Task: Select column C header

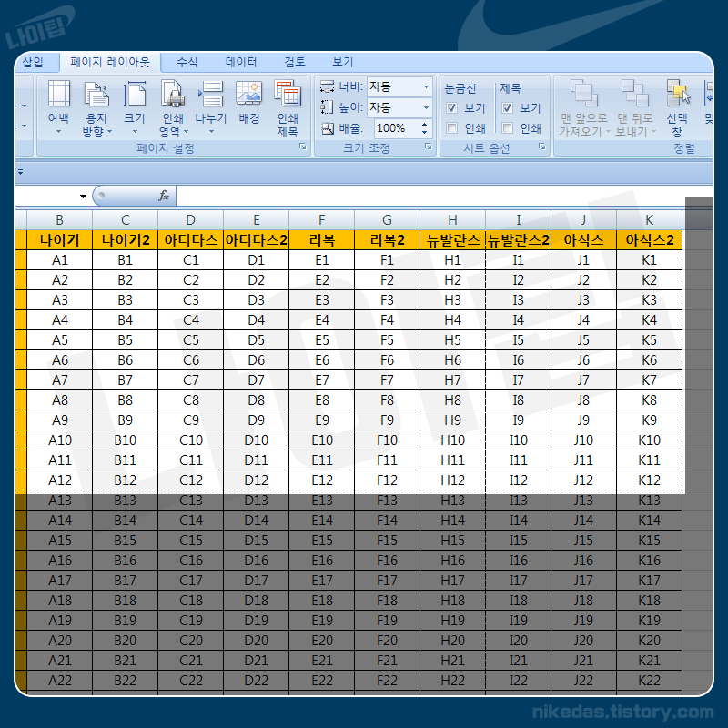Action: [x=126, y=220]
